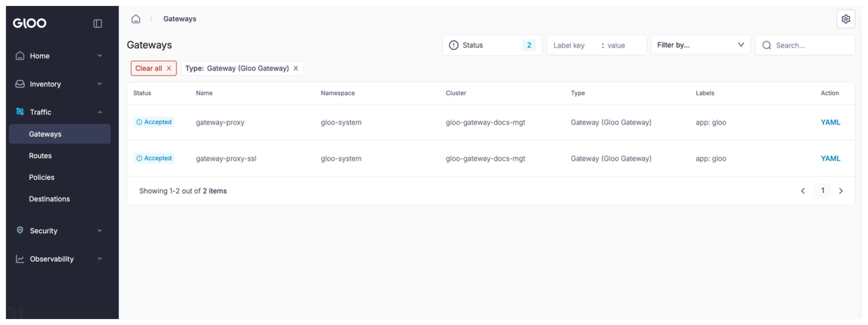Click Accepted badge for gateway-proxy
Image resolution: width=868 pixels, height=325 pixels.
tap(154, 122)
